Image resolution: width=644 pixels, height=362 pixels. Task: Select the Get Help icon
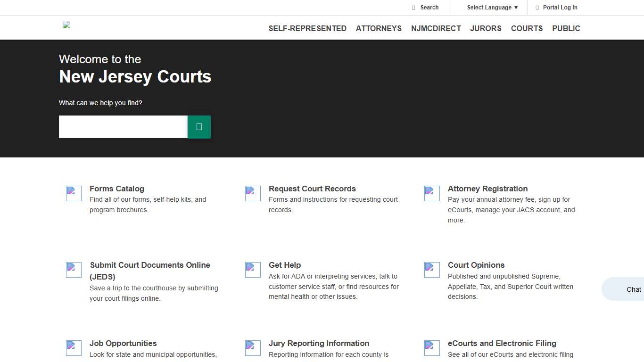(x=253, y=270)
